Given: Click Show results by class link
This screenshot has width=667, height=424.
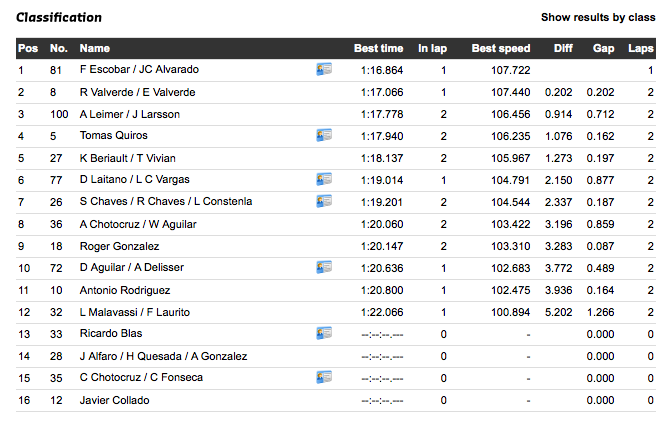Looking at the screenshot, I should click(x=597, y=17).
